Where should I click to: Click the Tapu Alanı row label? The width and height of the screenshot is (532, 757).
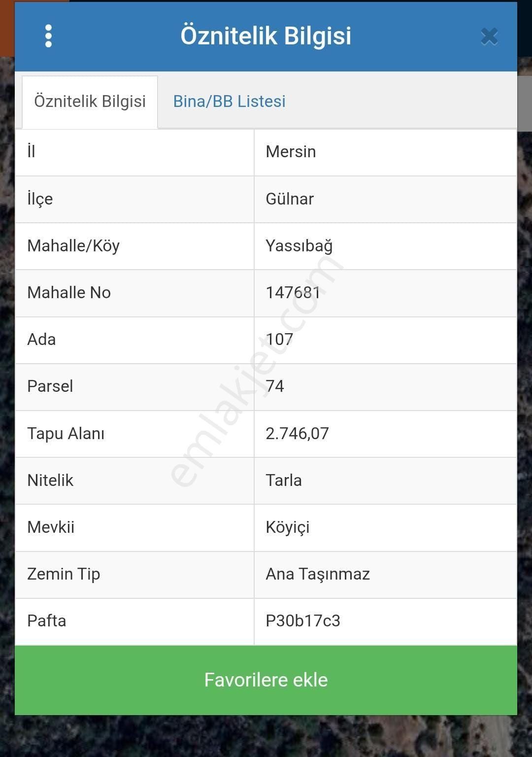(66, 434)
